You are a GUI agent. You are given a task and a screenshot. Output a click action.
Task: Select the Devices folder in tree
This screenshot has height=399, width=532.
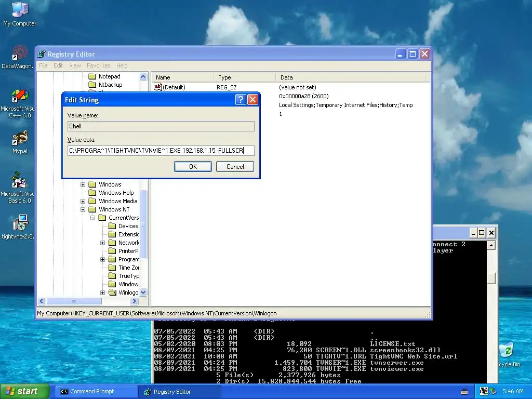123,226
